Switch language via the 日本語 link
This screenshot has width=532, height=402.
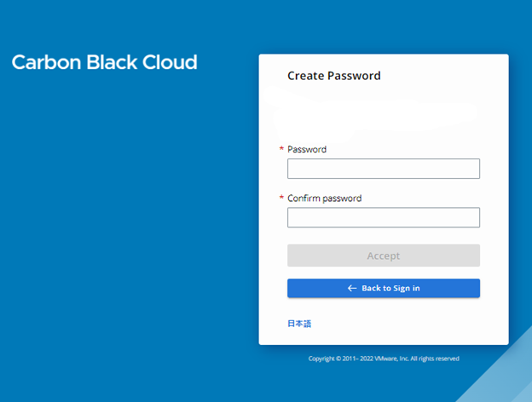(299, 324)
